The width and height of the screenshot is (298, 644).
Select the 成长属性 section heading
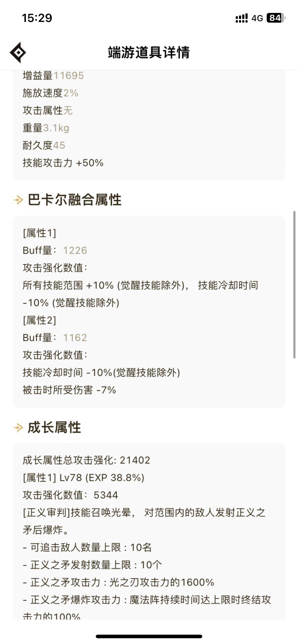54,427
